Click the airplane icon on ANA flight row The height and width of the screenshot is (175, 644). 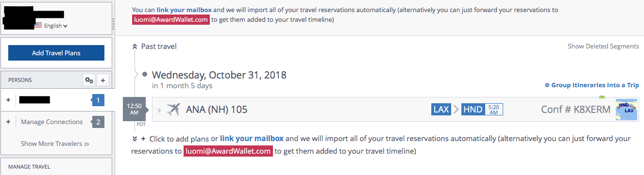coord(173,110)
